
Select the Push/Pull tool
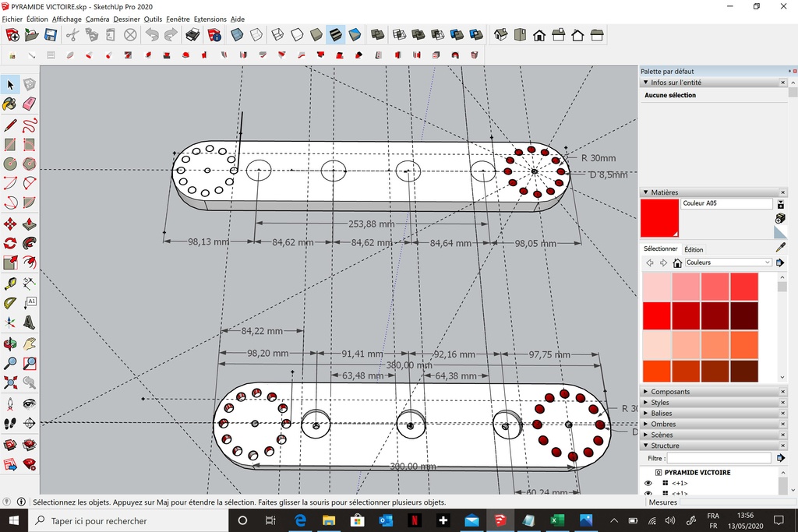30,224
